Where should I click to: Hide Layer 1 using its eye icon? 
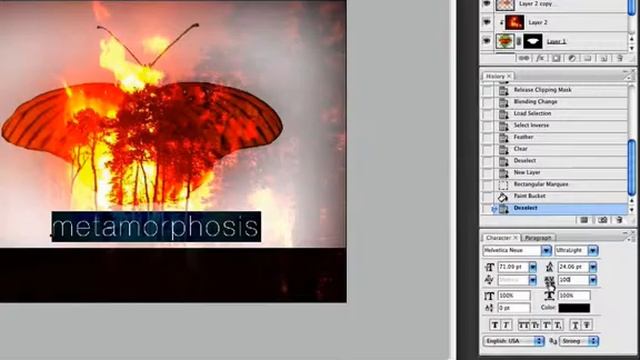pyautogui.click(x=487, y=41)
